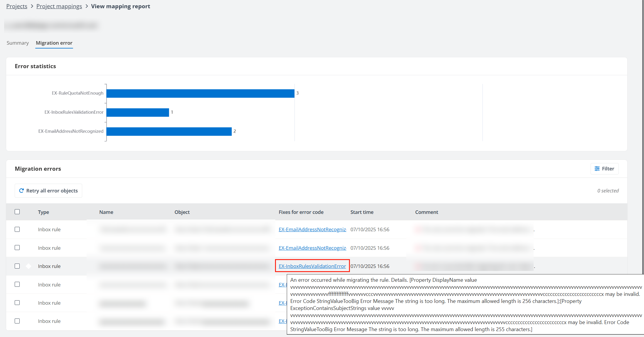Toggle the select-all header checkbox
Screen dimensions: 644x337
(x=17, y=212)
